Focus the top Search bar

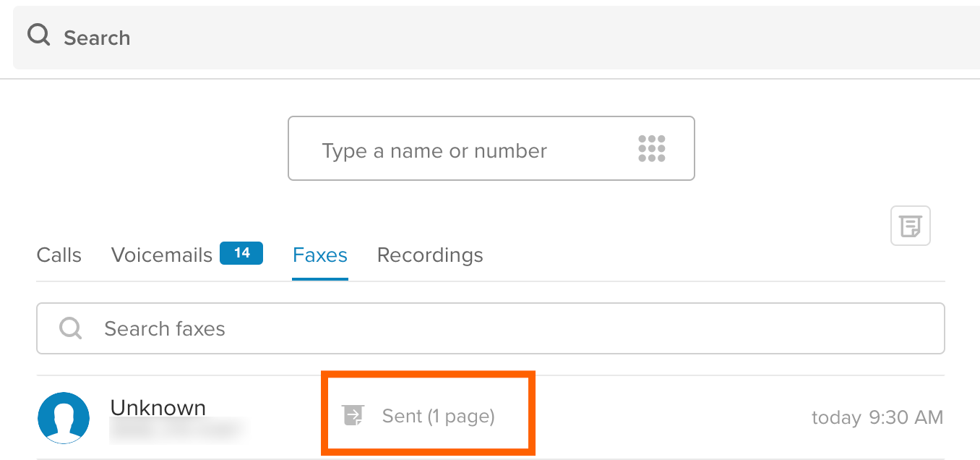coord(434,38)
